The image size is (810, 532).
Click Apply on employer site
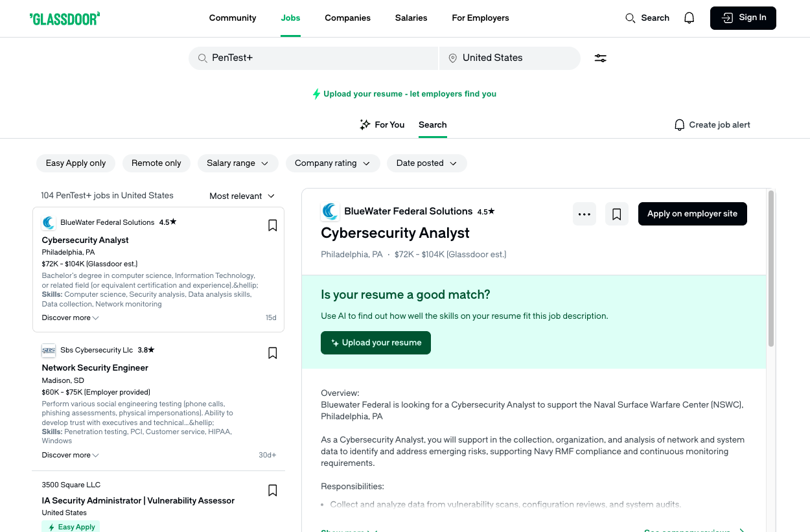[692, 213]
